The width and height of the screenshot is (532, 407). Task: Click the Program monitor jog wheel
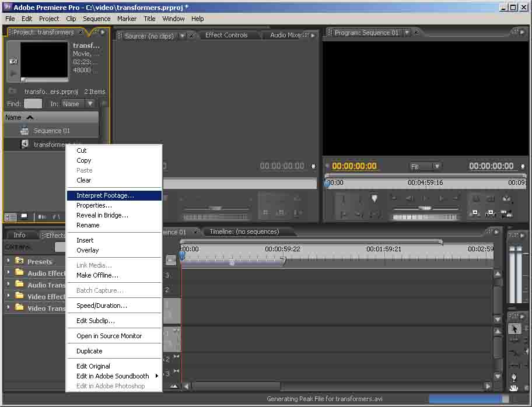[425, 217]
